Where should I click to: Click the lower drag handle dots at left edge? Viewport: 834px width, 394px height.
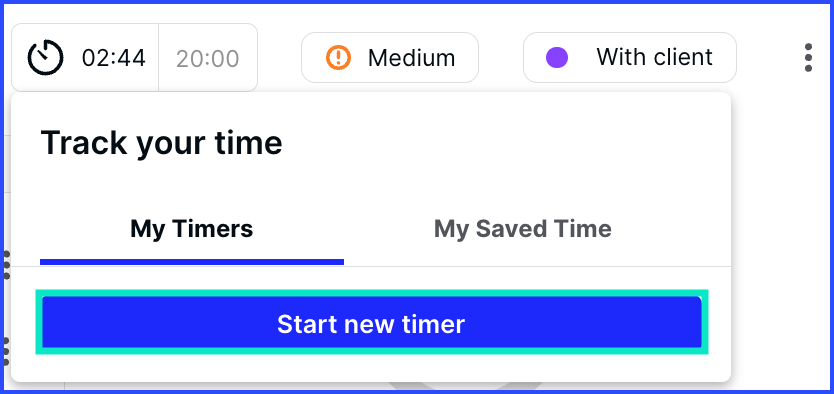point(6,351)
